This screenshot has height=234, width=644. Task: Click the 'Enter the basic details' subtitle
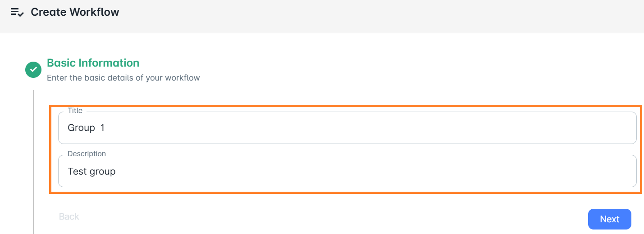click(123, 78)
